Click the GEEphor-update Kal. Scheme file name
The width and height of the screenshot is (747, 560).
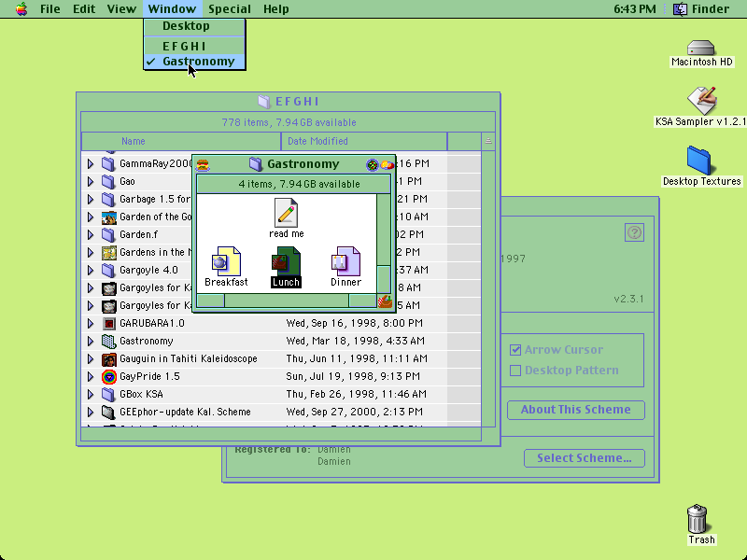tap(185, 412)
